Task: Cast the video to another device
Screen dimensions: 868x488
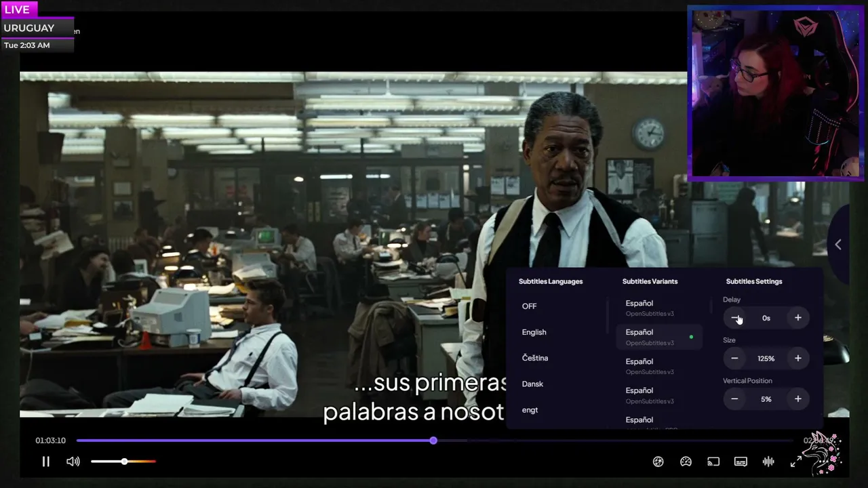Action: pyautogui.click(x=713, y=462)
